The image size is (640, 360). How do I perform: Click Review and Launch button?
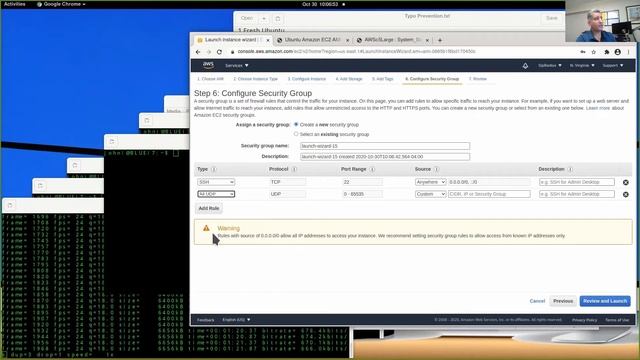coord(605,301)
